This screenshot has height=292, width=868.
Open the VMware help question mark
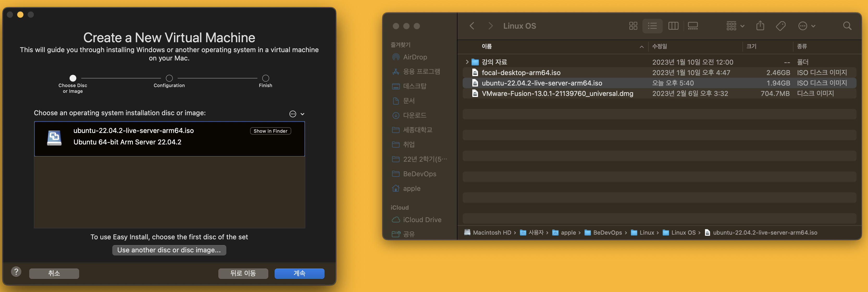coord(16,272)
